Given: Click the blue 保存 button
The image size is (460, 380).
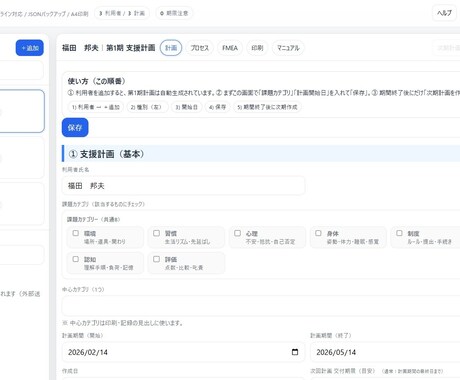Looking at the screenshot, I should [x=75, y=127].
